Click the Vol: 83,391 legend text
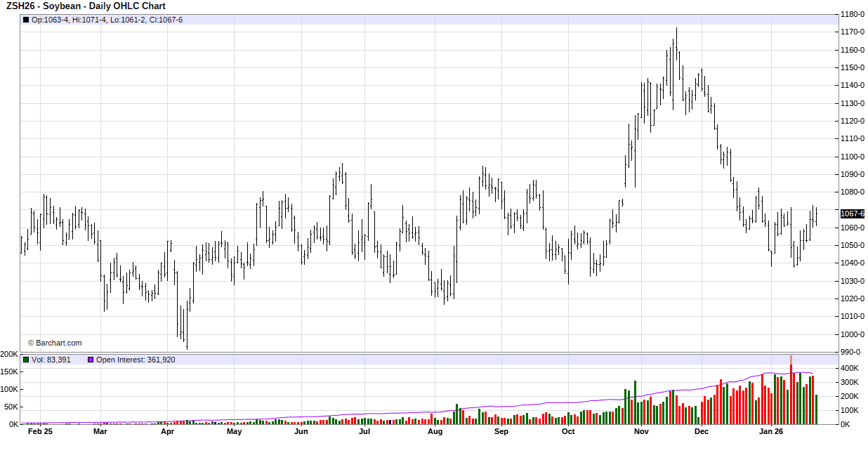The height and width of the screenshot is (453, 868). coord(51,360)
